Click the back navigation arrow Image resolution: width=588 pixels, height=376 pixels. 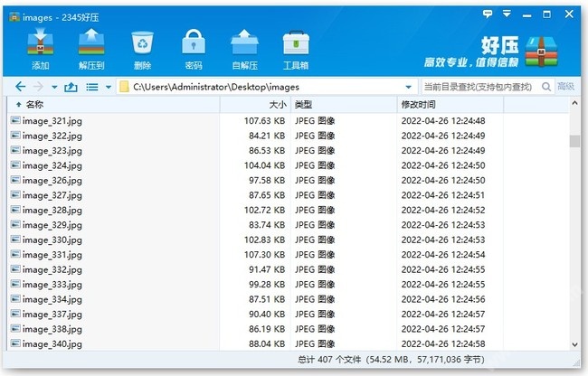[21, 87]
